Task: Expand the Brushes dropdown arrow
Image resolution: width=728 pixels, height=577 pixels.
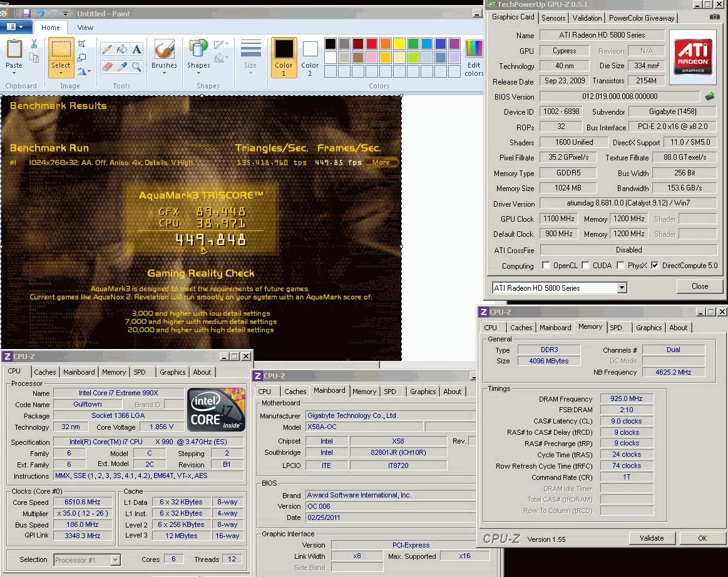Action: pos(164,73)
